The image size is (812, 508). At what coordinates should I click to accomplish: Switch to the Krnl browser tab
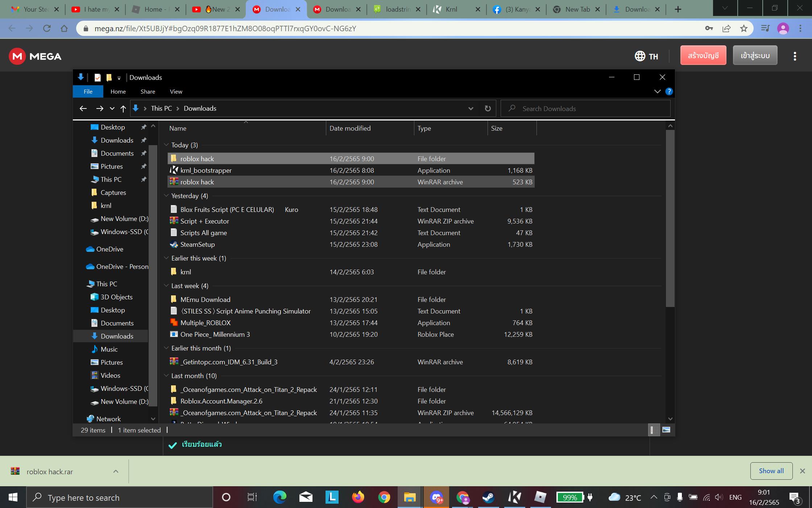pyautogui.click(x=451, y=9)
